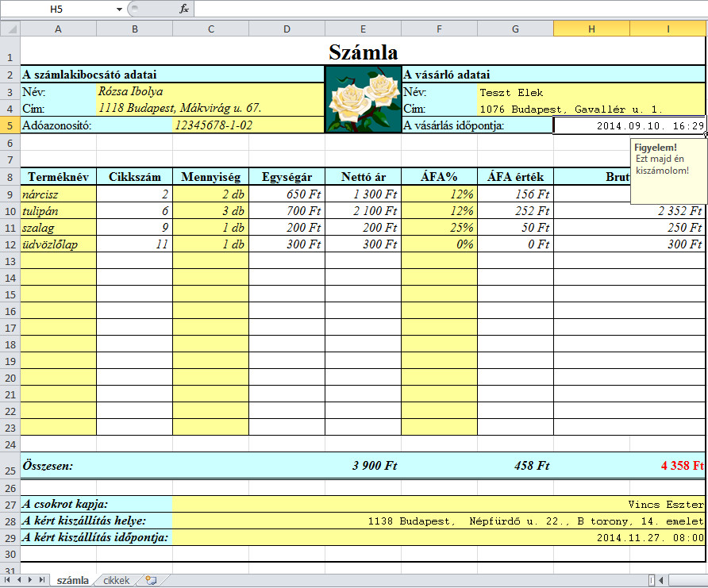708x588 pixels.
Task: Click the 2 100 Ft net price cell
Action: tap(363, 211)
